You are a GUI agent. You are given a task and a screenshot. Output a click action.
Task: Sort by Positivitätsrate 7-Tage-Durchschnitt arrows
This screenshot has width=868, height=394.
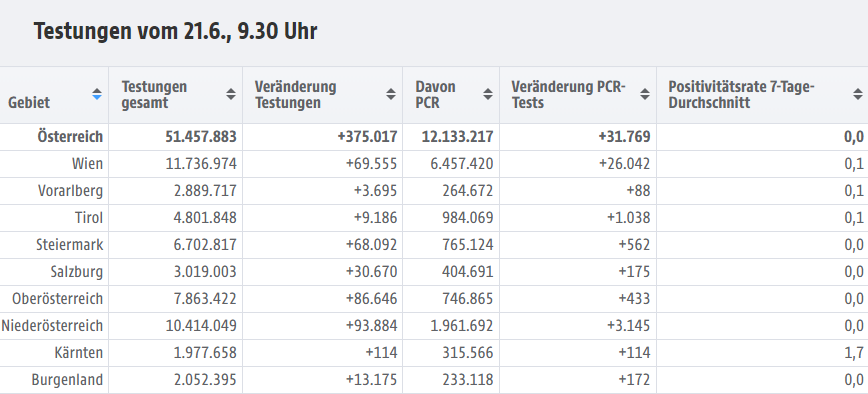pyautogui.click(x=858, y=95)
